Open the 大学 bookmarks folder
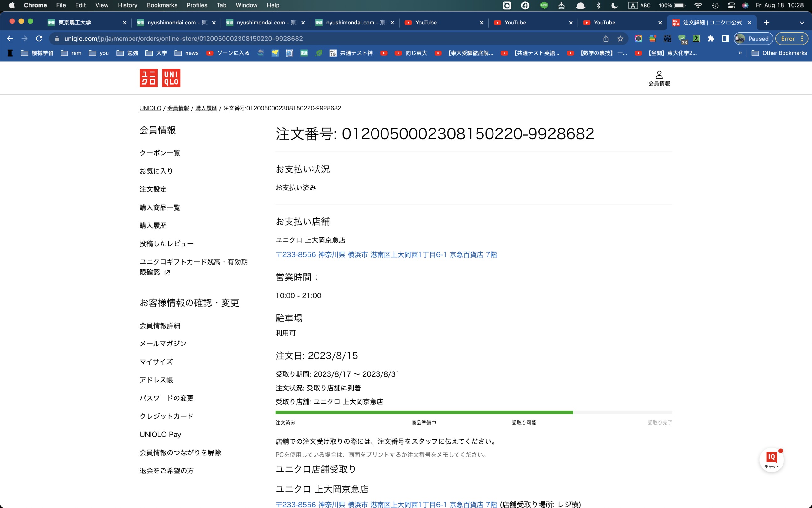The image size is (812, 508). click(156, 53)
